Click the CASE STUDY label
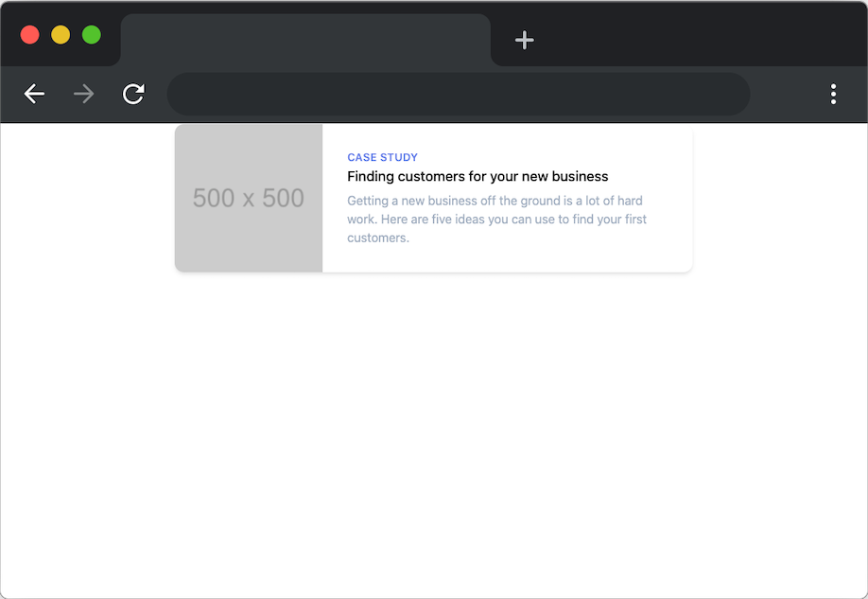The image size is (868, 599). 382,157
